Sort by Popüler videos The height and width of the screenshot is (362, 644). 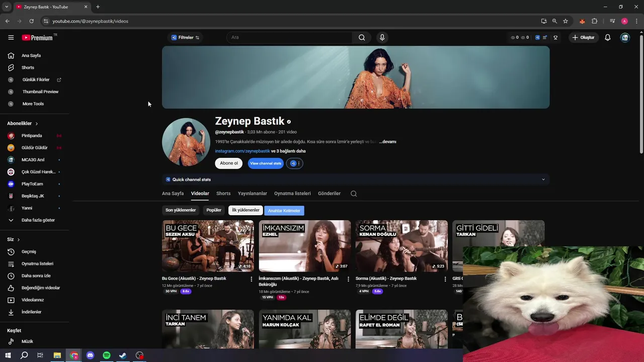coord(214,210)
